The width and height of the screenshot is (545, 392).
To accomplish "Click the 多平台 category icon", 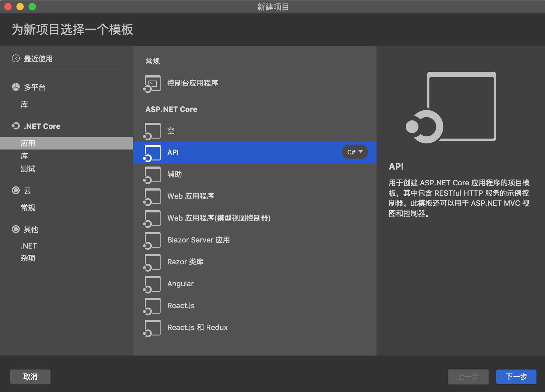I will coord(16,87).
